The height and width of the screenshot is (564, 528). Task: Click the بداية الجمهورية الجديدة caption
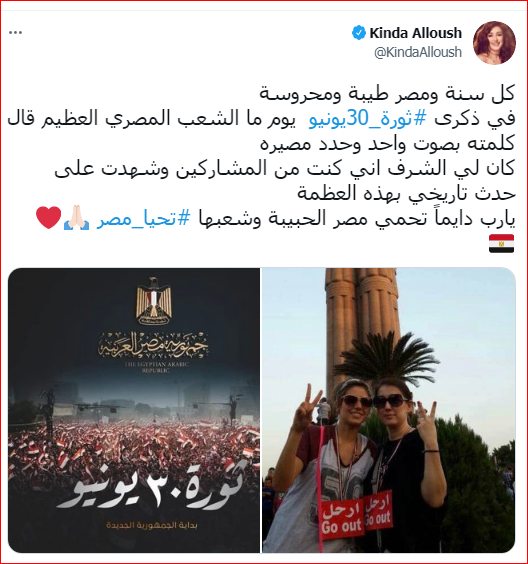152,526
